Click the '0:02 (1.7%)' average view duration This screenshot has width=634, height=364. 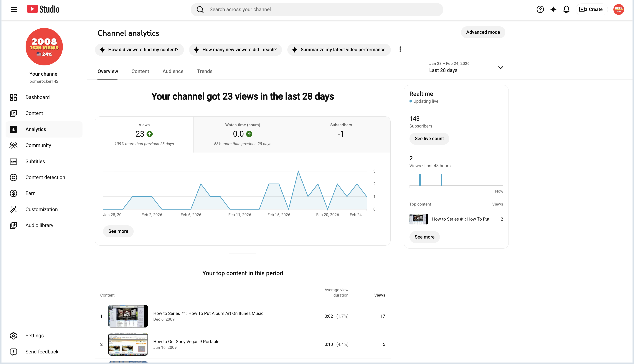(x=336, y=316)
